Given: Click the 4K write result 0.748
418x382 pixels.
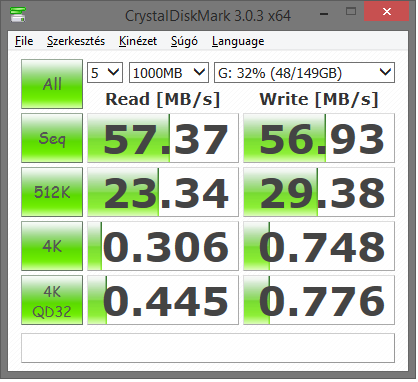Looking at the screenshot, I should click(x=319, y=246).
